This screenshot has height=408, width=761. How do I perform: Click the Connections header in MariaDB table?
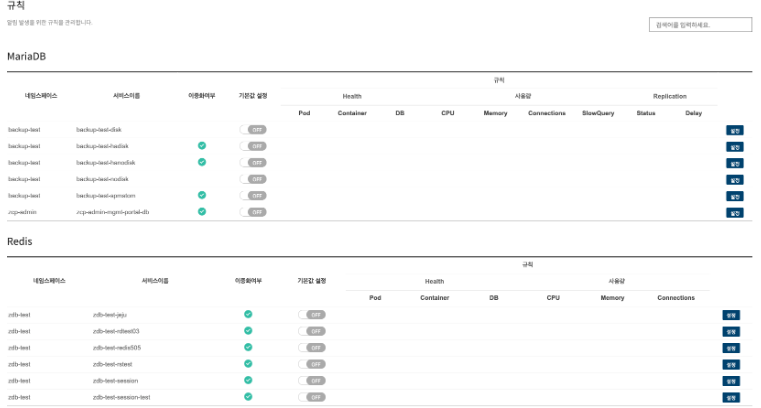point(547,113)
